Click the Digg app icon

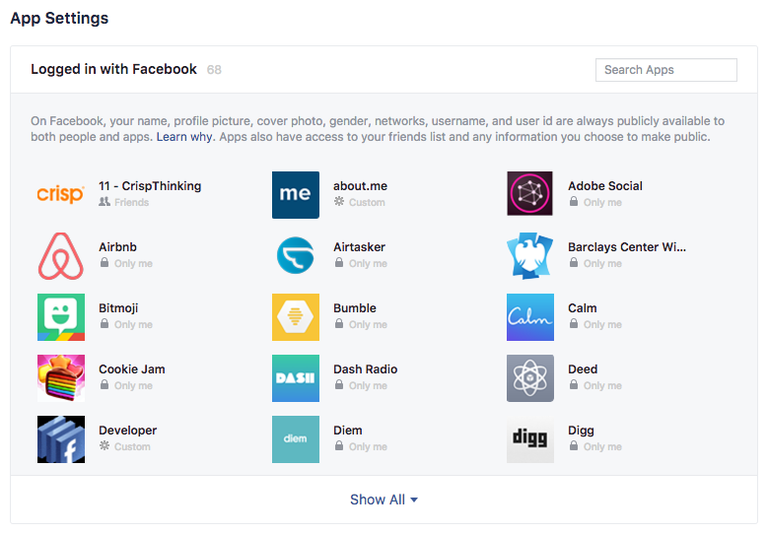(x=530, y=439)
